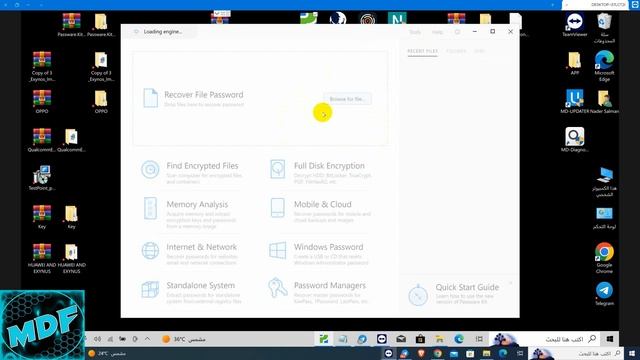Click the Recover File Password document icon

(150, 98)
